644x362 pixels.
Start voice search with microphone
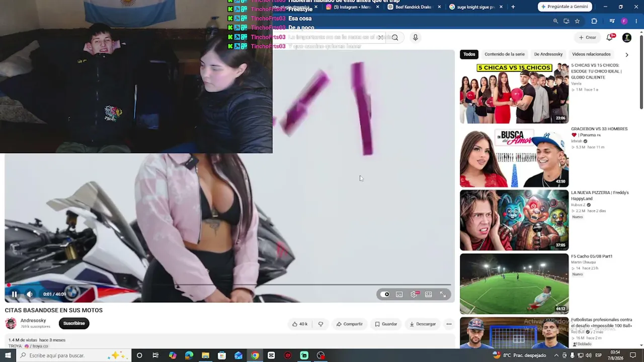coord(415,37)
